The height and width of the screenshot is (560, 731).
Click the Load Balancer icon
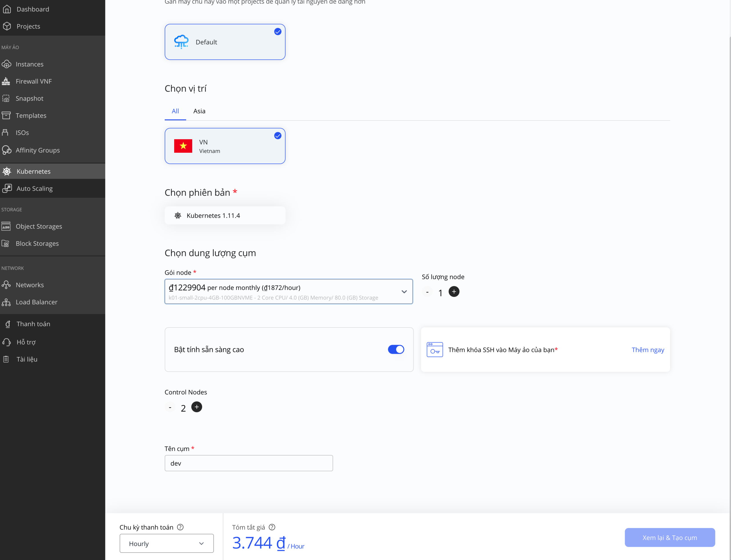point(6,302)
